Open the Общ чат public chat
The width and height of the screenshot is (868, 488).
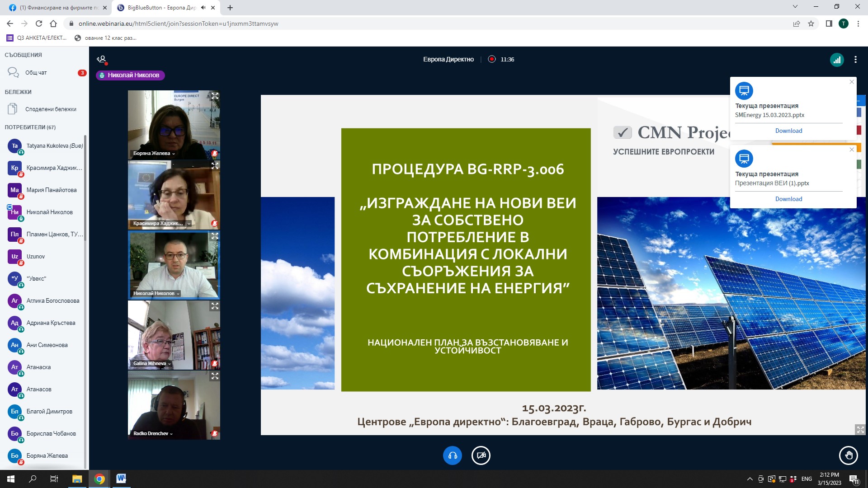tap(44, 73)
